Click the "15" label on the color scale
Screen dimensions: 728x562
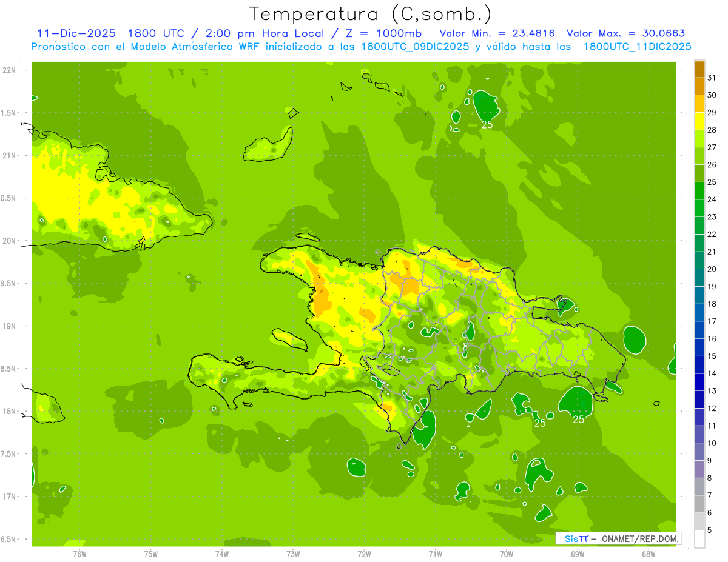coord(712,356)
